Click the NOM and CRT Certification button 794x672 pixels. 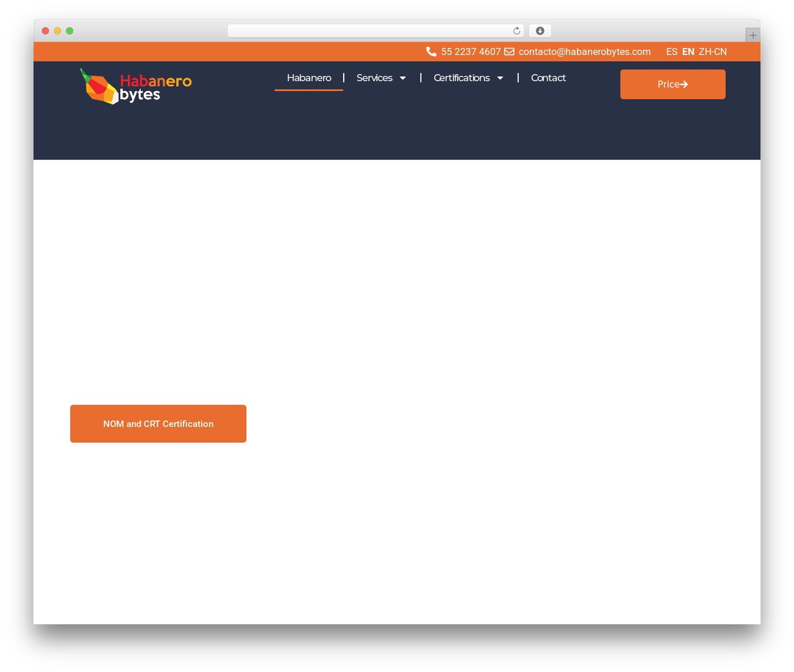158,424
